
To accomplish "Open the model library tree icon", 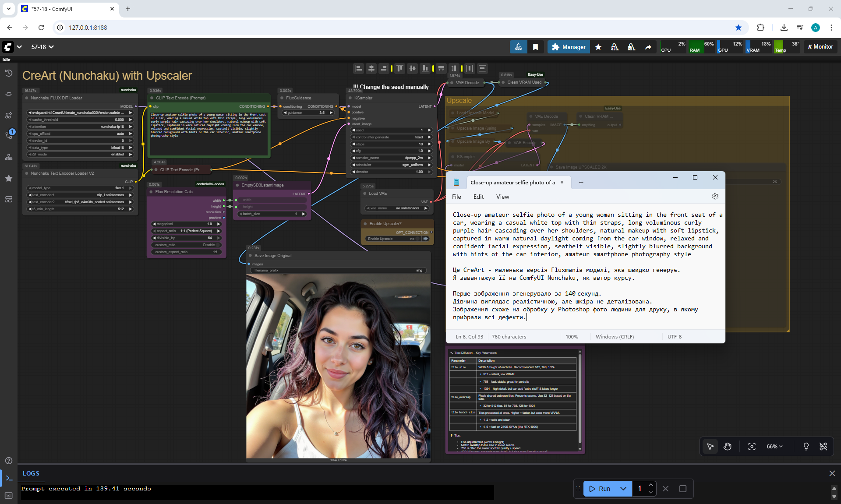I will coord(9,157).
